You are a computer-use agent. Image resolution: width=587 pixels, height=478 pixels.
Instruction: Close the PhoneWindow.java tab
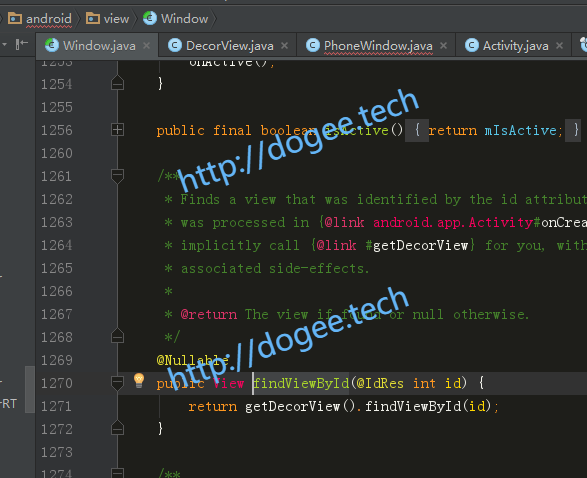[444, 45]
